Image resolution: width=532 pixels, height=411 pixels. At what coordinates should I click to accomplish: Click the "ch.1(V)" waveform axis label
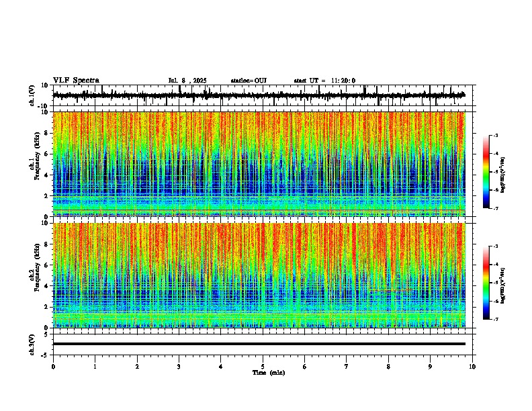point(32,95)
